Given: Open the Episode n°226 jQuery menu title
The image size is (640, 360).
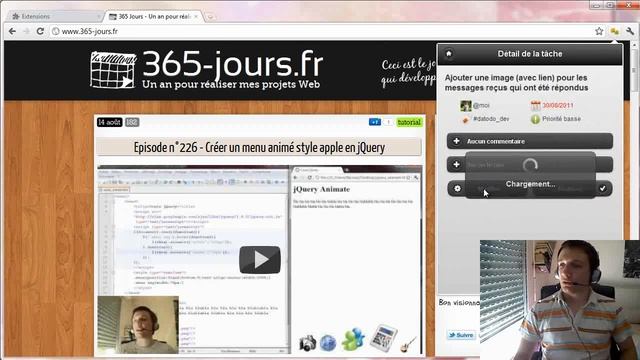Looking at the screenshot, I should (x=259, y=147).
